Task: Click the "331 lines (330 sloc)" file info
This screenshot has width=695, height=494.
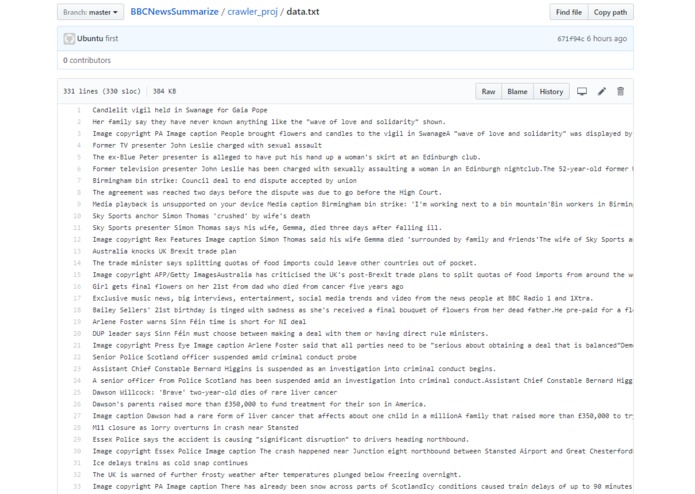Action: [102, 91]
